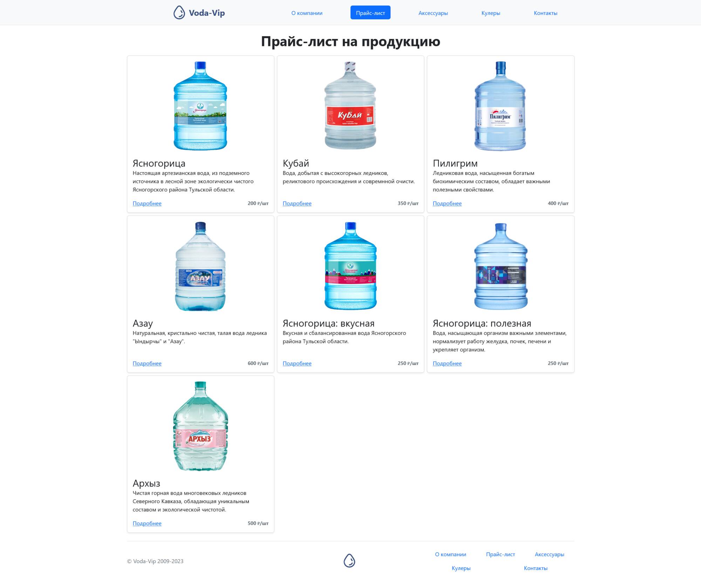
Task: Open Кулеры in the header navigation
Action: 491,13
